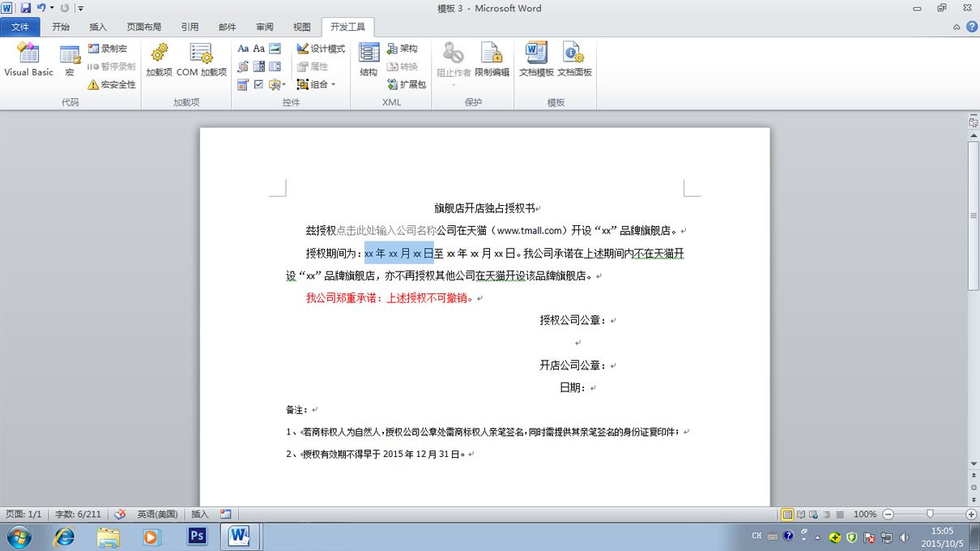980x551 pixels.
Task: Switch to Outline view
Action: click(x=827, y=514)
